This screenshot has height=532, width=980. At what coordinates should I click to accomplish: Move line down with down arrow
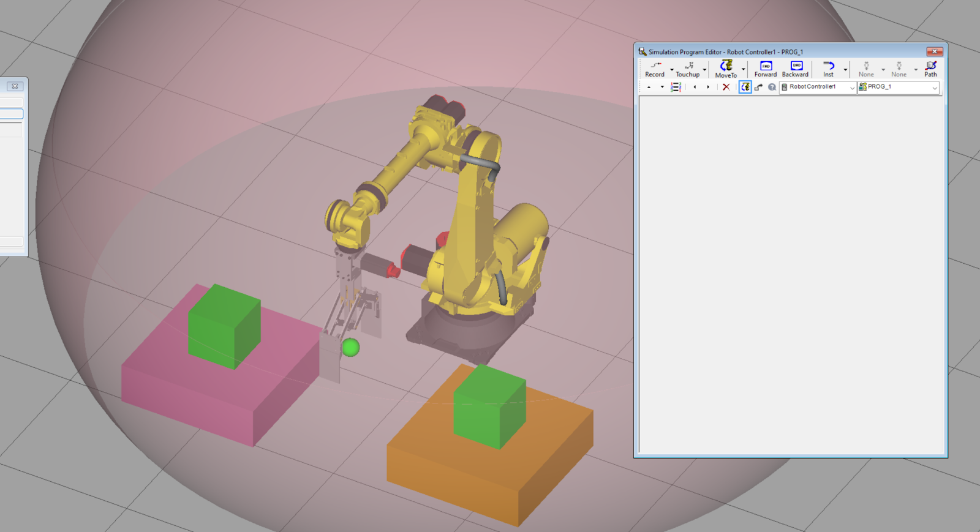(662, 88)
